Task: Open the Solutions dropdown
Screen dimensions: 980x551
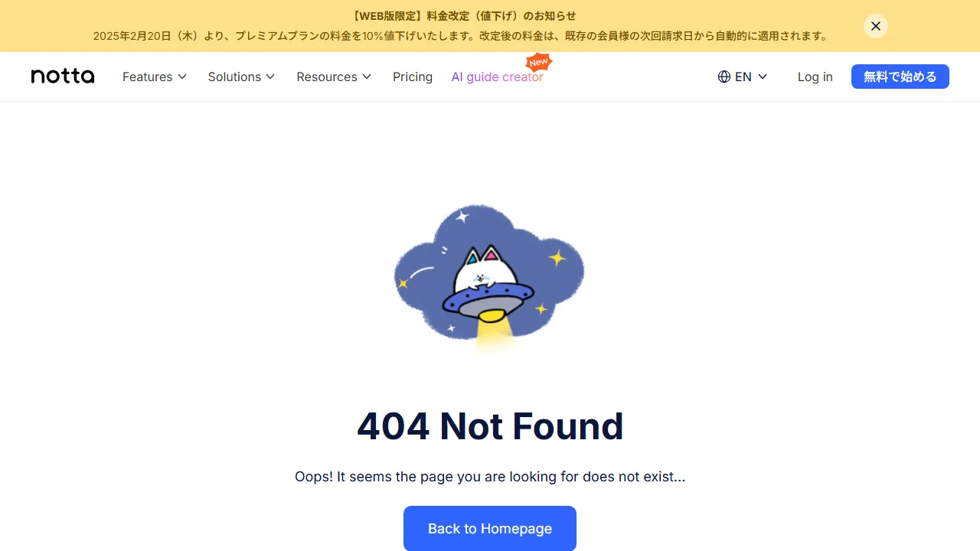Action: pyautogui.click(x=241, y=77)
